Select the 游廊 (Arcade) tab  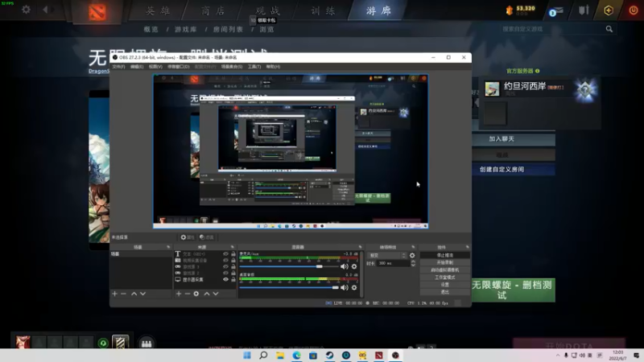[378, 10]
